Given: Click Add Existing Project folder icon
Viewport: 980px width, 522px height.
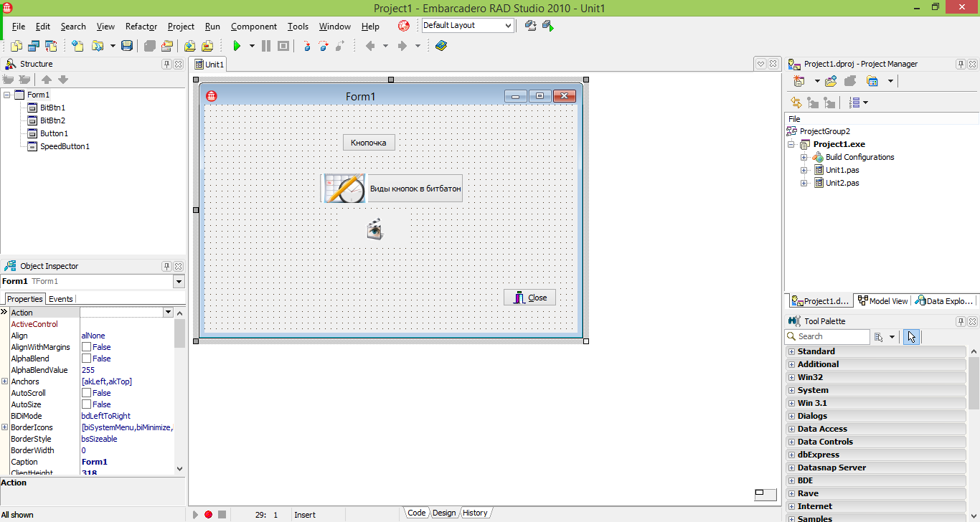Looking at the screenshot, I should pos(831,81).
